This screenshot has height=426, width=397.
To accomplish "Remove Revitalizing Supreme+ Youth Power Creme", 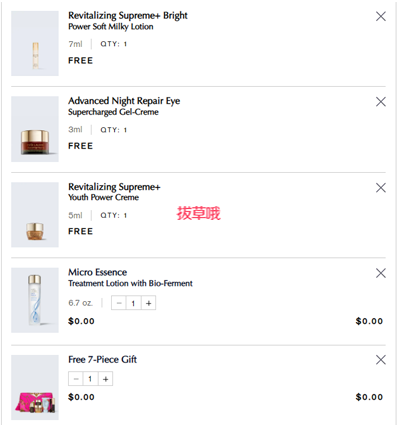I will point(381,188).
